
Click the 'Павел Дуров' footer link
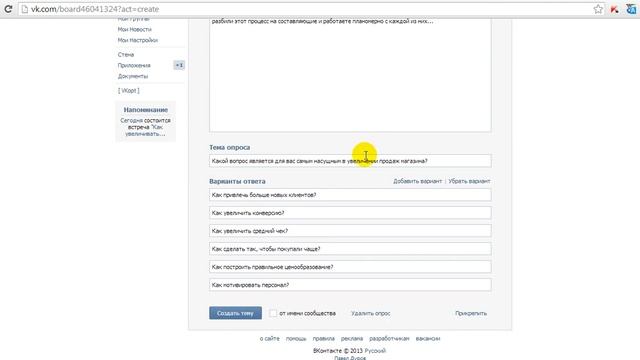point(350,358)
